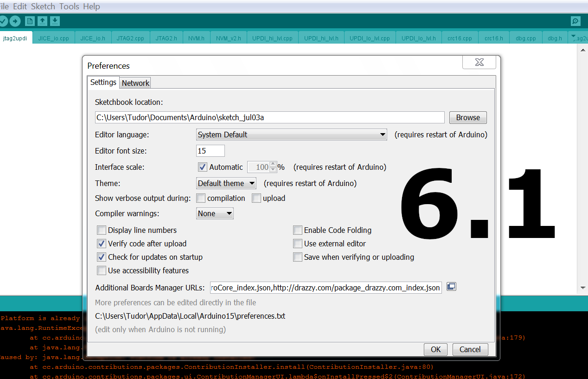Image resolution: width=588 pixels, height=379 pixels.
Task: Enable verbose output during compilation
Action: pyautogui.click(x=201, y=198)
